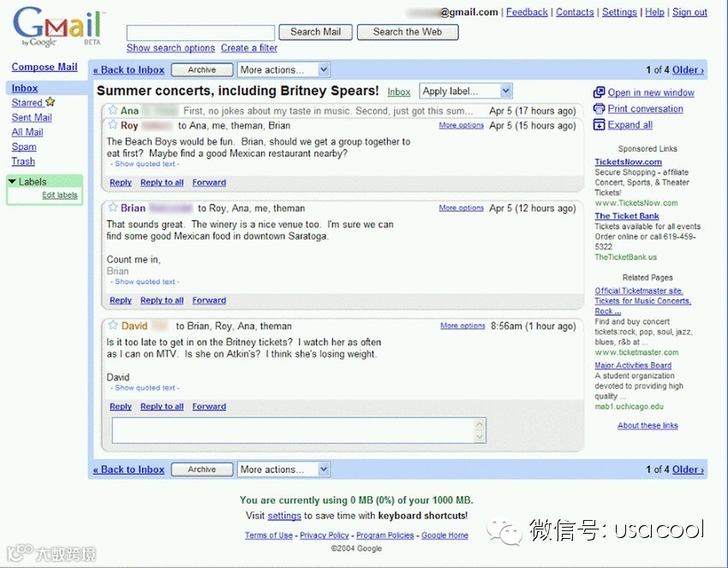Click Sign out
The width and height of the screenshot is (728, 568).
click(x=690, y=12)
